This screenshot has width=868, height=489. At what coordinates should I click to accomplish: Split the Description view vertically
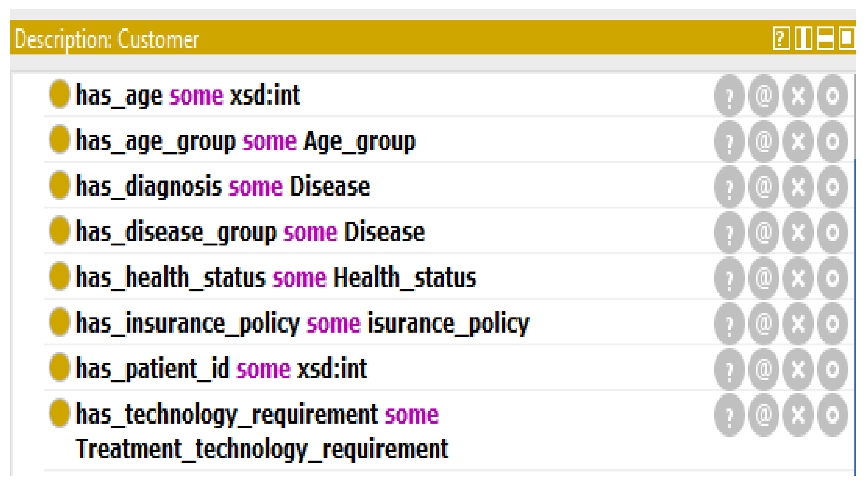pyautogui.click(x=803, y=39)
